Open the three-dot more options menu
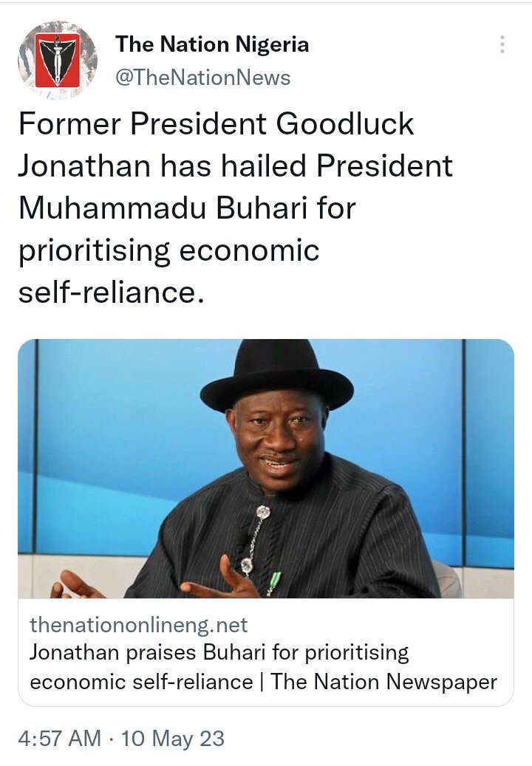532x766 pixels. [x=502, y=44]
